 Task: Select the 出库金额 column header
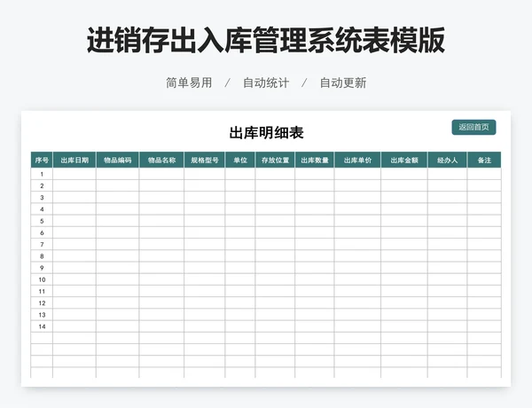tap(404, 161)
